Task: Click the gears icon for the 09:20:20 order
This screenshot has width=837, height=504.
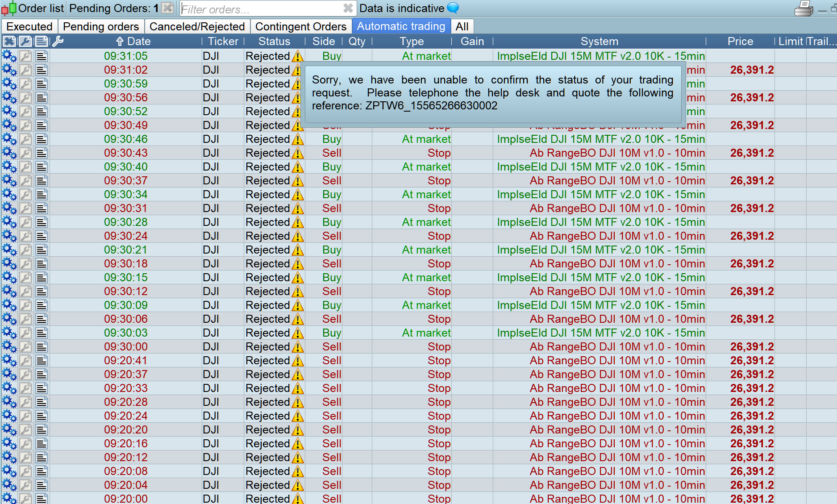Action: (x=9, y=430)
